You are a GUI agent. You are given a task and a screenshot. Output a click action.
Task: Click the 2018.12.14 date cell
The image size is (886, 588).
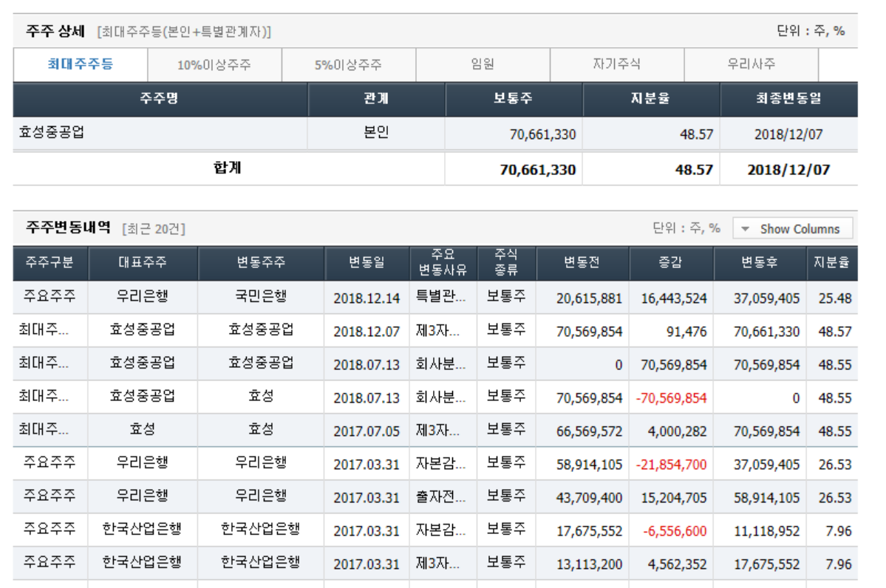[x=367, y=298]
